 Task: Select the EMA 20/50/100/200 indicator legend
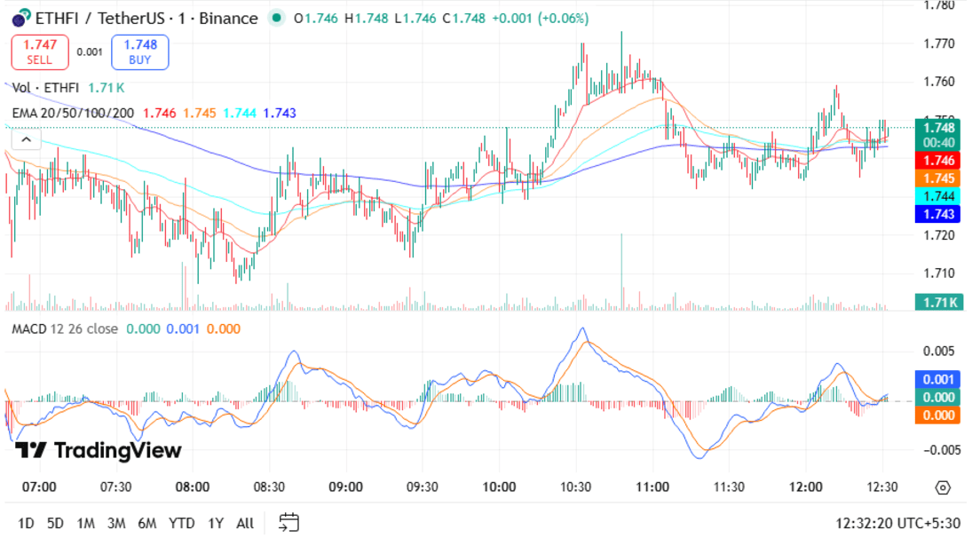(73, 113)
